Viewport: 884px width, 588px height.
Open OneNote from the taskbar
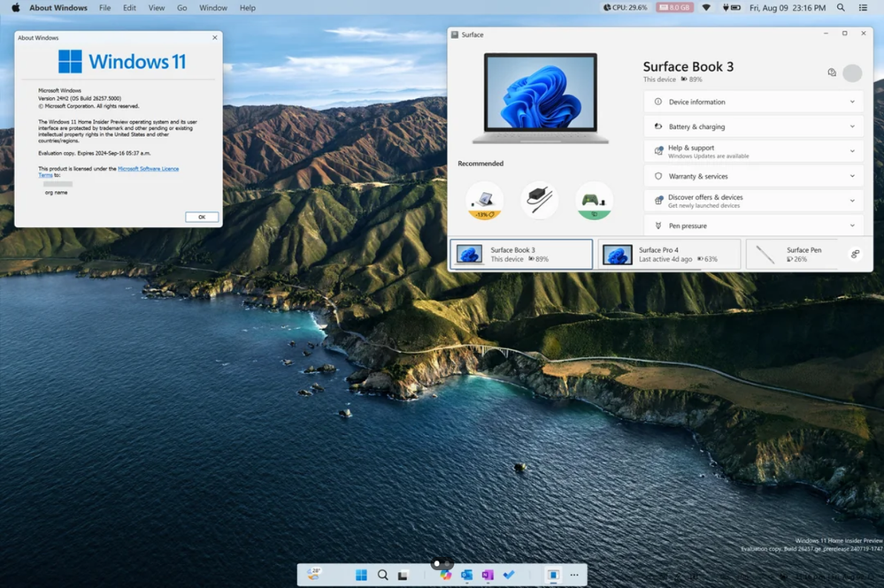pyautogui.click(x=488, y=575)
